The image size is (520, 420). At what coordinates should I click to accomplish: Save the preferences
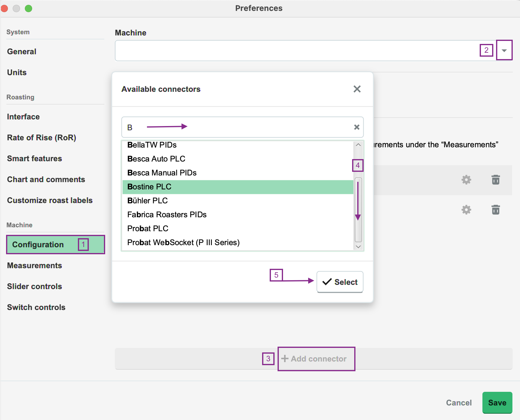497,403
